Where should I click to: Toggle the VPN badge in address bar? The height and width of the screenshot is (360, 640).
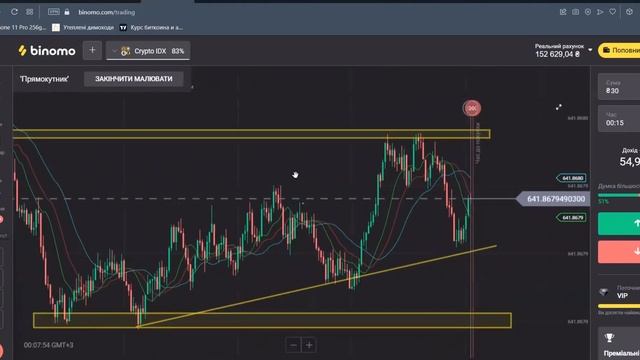[53, 12]
